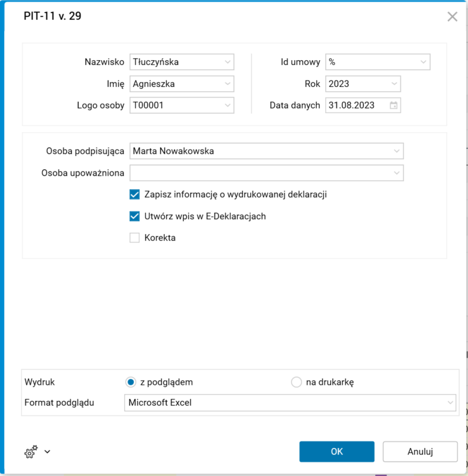Click the empty Osoba upoważniona field
Viewport: 468px width, 476px height.
click(x=267, y=173)
